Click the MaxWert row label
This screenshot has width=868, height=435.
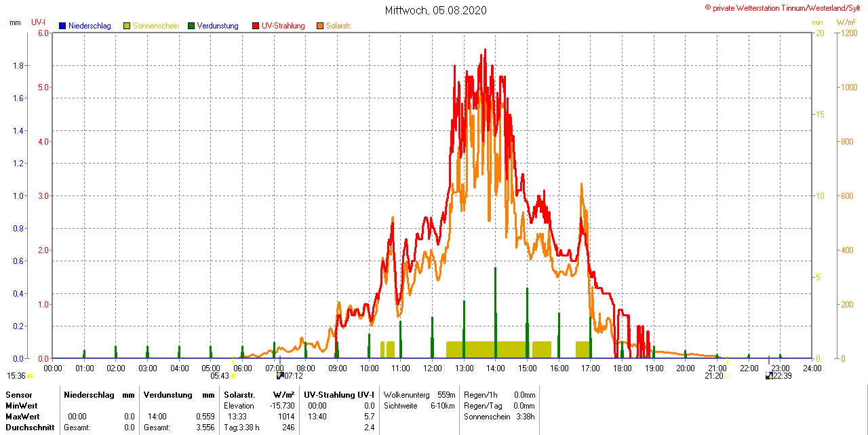click(22, 416)
